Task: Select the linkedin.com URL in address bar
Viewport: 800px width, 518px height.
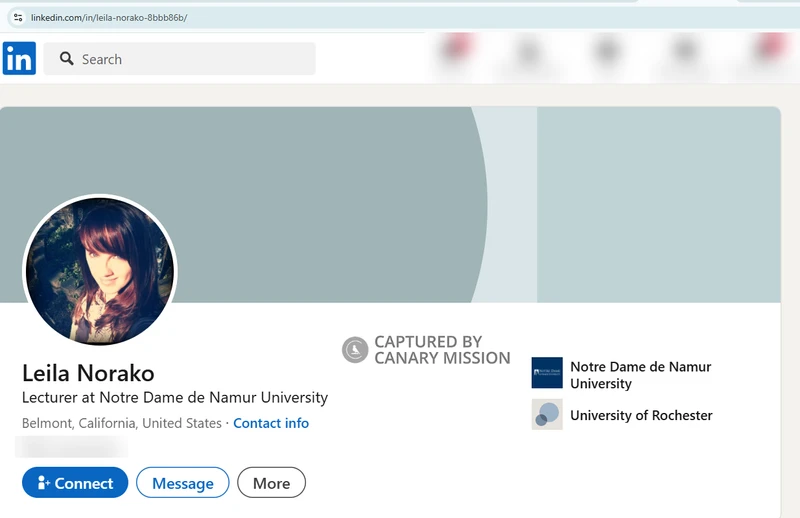Action: pyautogui.click(x=109, y=18)
